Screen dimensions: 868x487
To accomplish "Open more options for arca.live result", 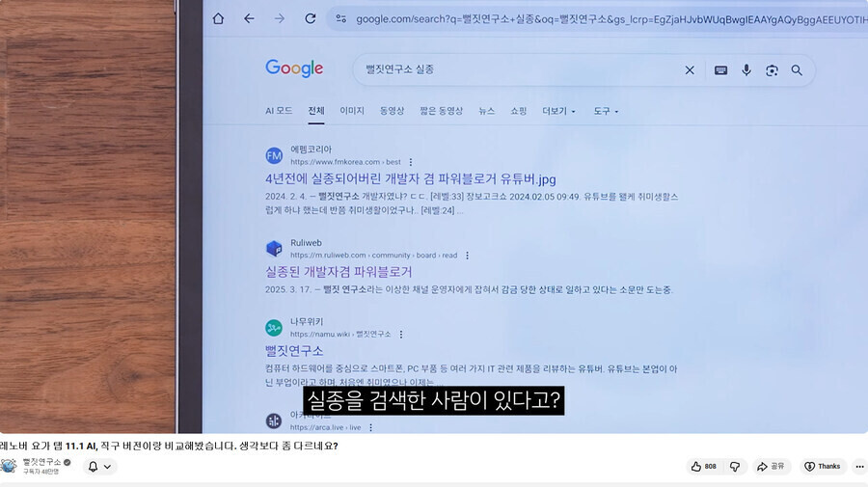I will (370, 427).
